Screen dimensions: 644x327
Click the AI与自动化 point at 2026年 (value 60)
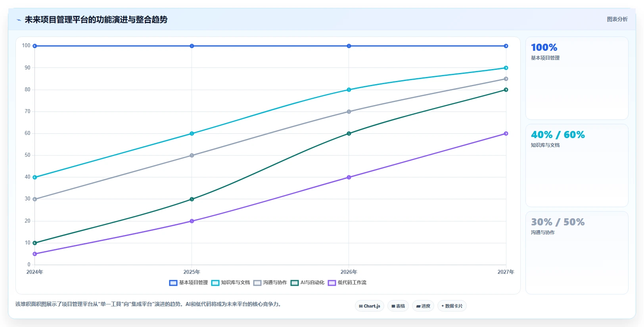click(x=349, y=134)
